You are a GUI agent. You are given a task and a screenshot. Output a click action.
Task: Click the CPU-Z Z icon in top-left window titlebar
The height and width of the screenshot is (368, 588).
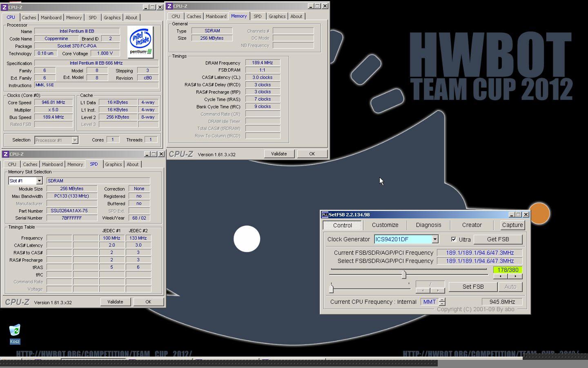coord(4,7)
